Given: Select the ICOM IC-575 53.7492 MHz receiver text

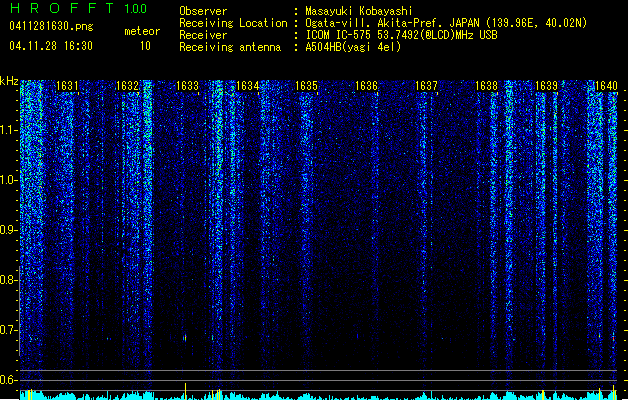Looking at the screenshot, I should click(x=401, y=35).
